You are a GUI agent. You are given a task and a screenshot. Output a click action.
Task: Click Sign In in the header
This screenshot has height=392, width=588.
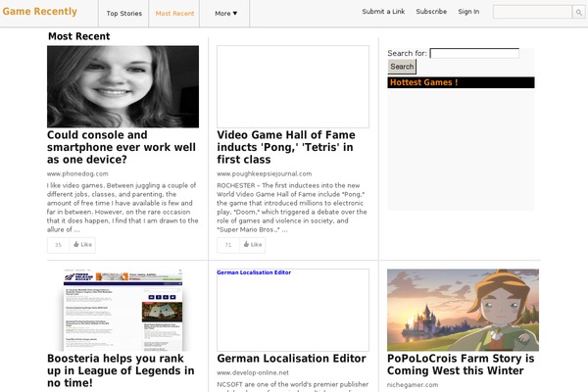pos(468,12)
